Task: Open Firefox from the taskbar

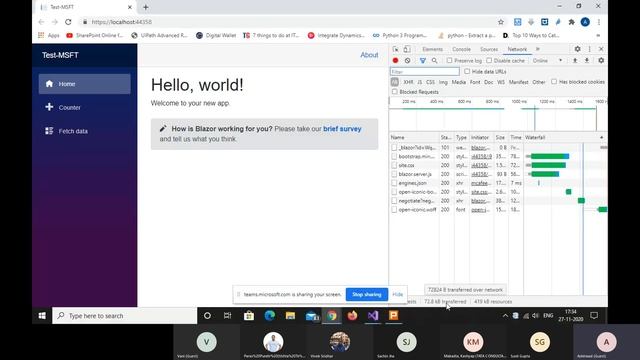Action: coord(352,316)
